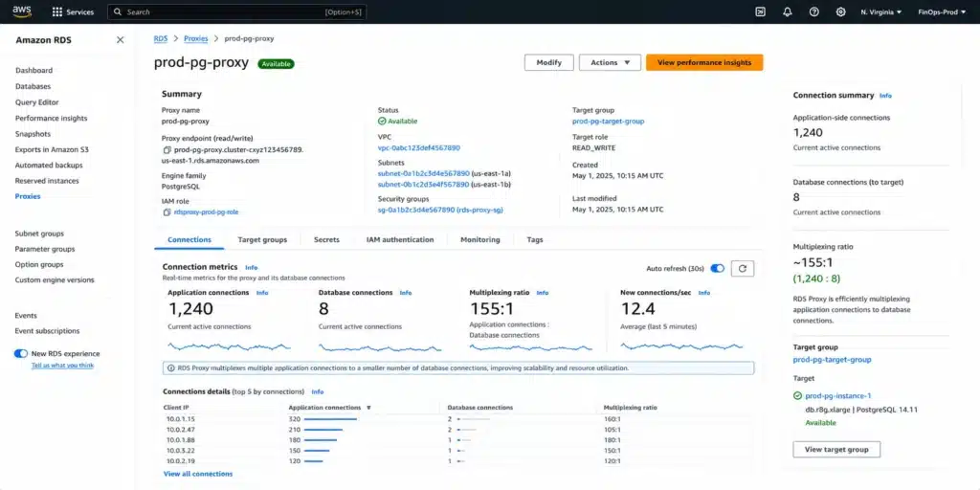This screenshot has width=980, height=490.
Task: Open subnet-0a1b2c3d4e567890 link
Action: [x=424, y=173]
